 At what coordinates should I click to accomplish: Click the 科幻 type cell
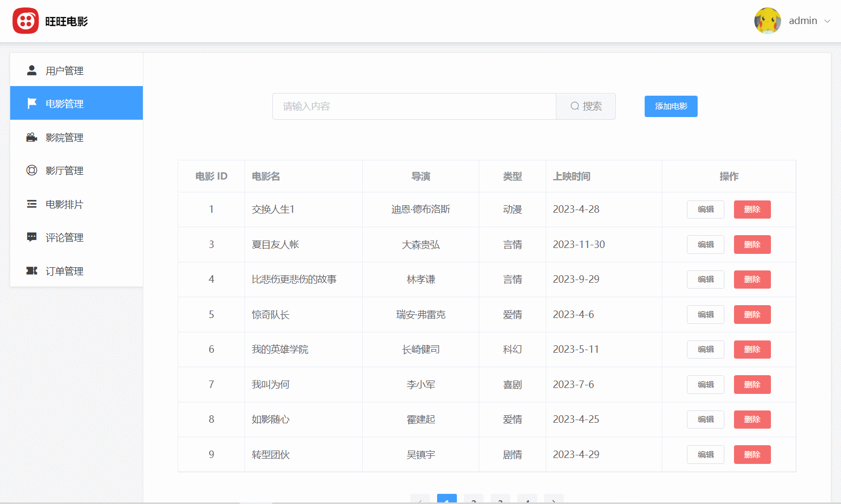pyautogui.click(x=513, y=350)
